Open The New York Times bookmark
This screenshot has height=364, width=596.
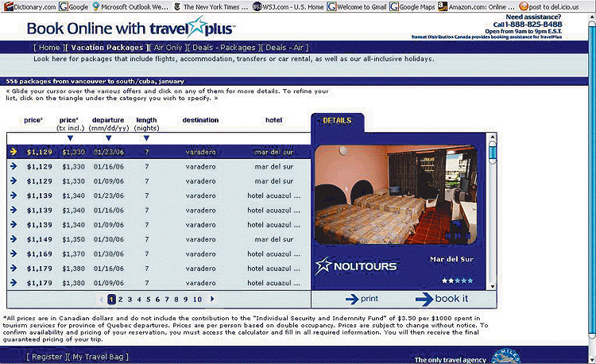coord(211,6)
